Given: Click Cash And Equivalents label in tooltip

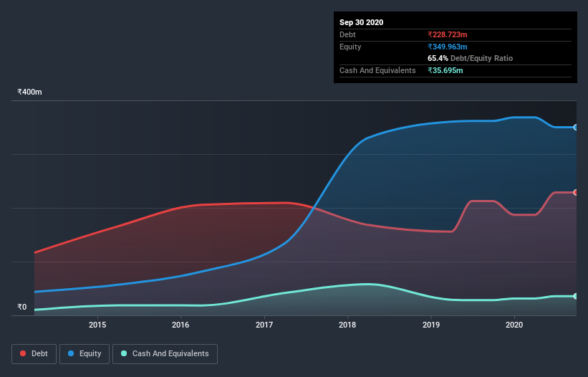Looking at the screenshot, I should [377, 70].
